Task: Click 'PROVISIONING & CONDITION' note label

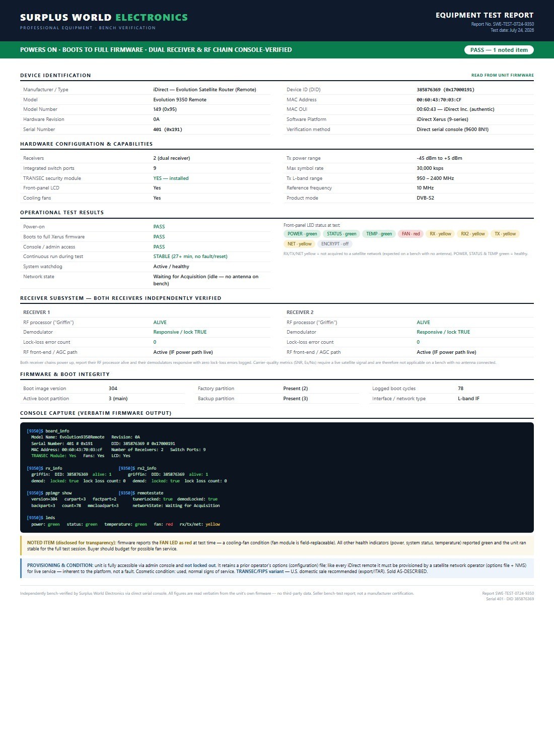Action: click(60, 565)
